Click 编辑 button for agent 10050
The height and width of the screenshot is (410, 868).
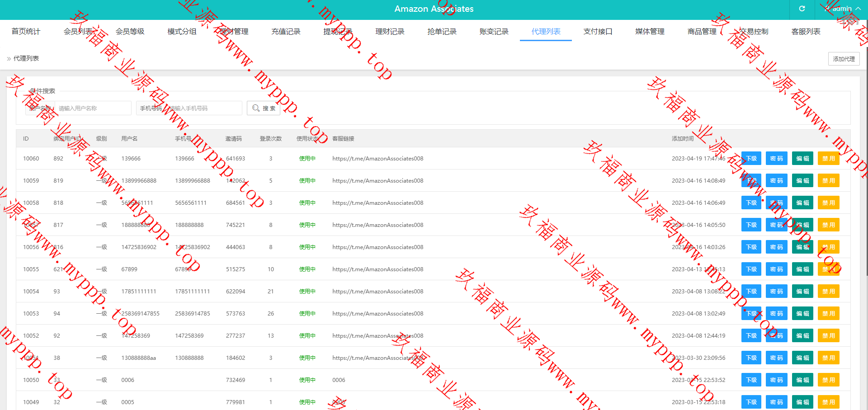[802, 380]
